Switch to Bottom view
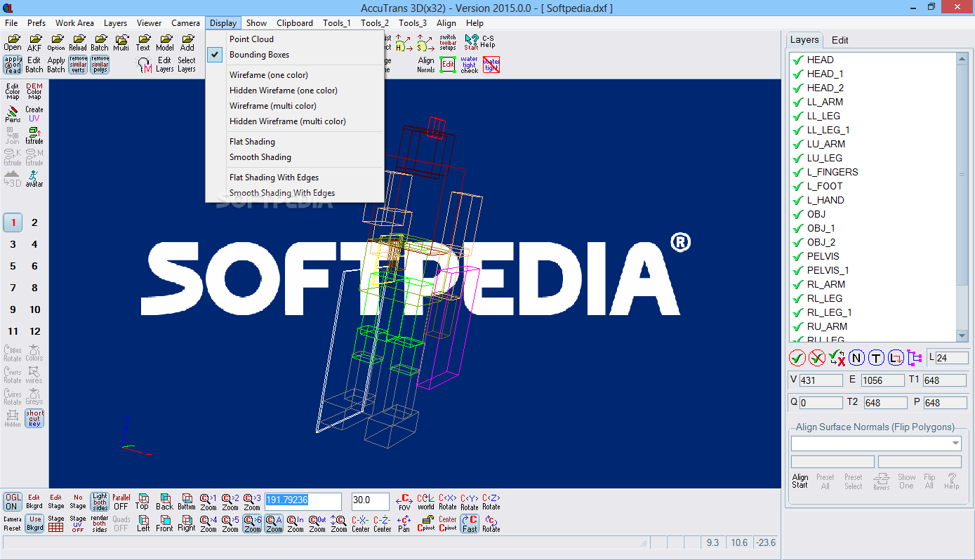 186,501
